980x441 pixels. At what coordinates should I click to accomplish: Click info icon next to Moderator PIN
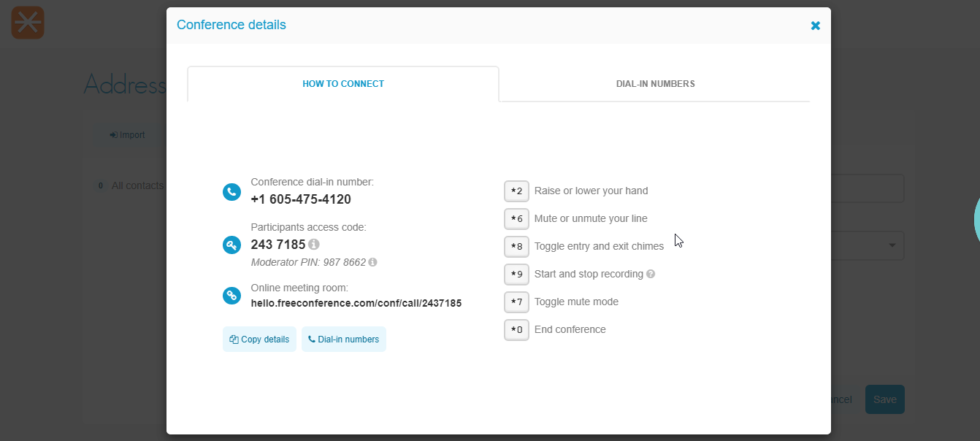372,262
